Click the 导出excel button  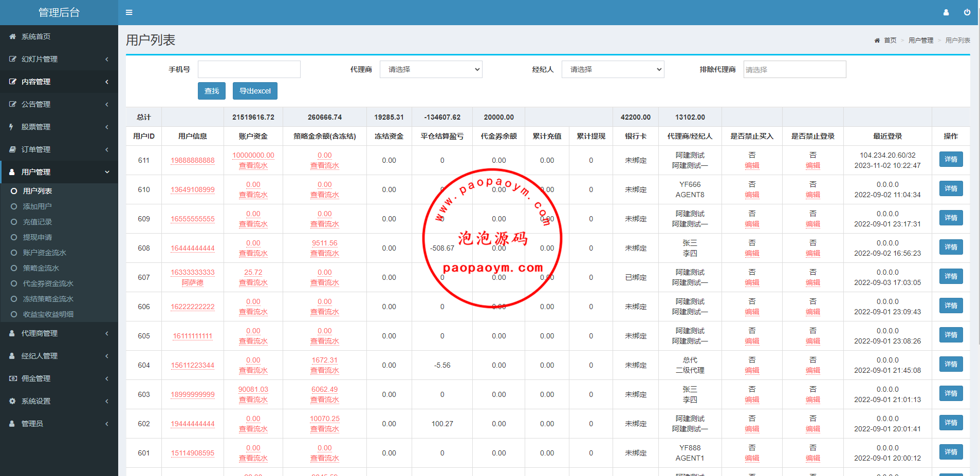pos(255,91)
